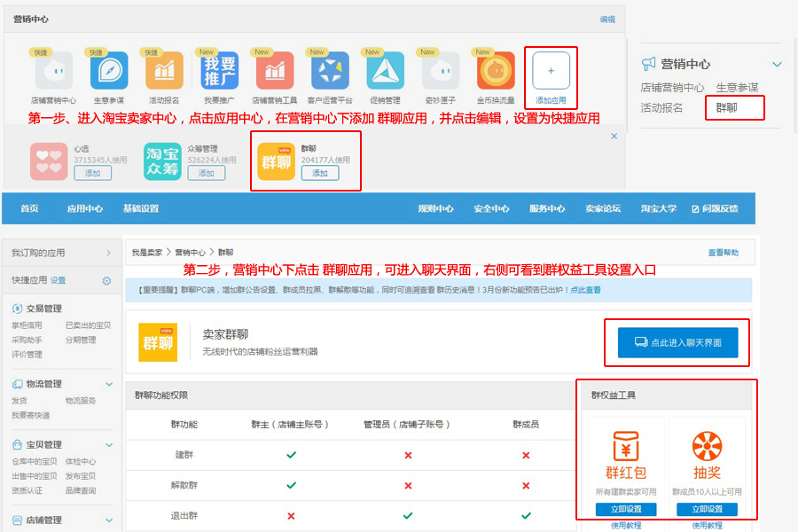Screen dimensions: 798x532
Task: Select the 抽奖 lottery wheel icon
Action: click(x=707, y=446)
